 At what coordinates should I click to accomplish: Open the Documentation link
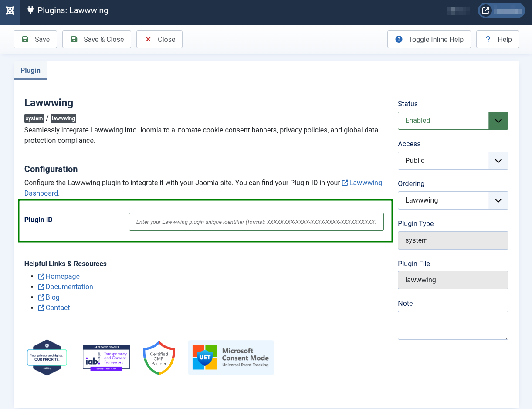[x=69, y=287]
